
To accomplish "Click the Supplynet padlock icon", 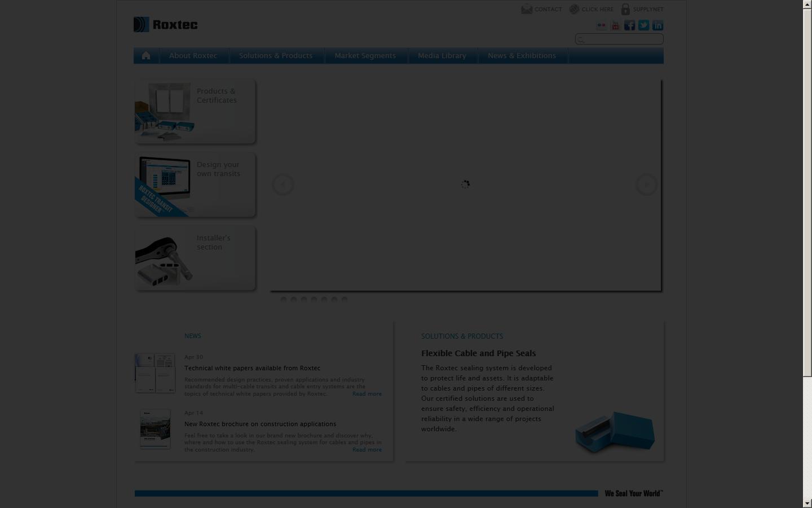I will (625, 9).
